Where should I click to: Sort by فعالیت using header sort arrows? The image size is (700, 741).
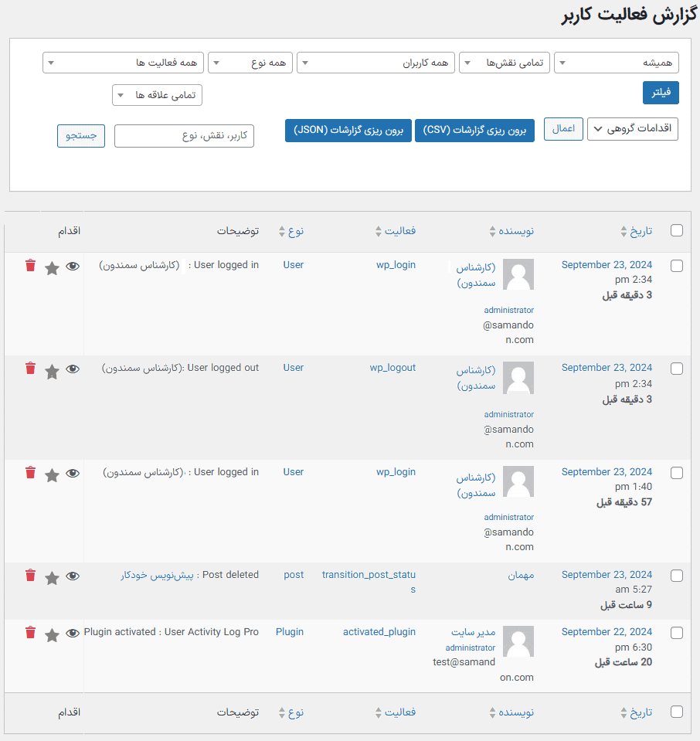click(378, 231)
